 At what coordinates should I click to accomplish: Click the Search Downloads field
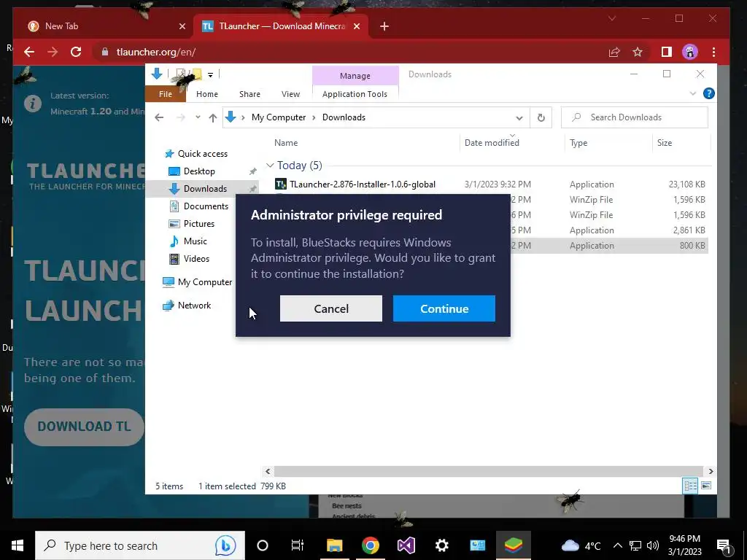pyautogui.click(x=634, y=117)
